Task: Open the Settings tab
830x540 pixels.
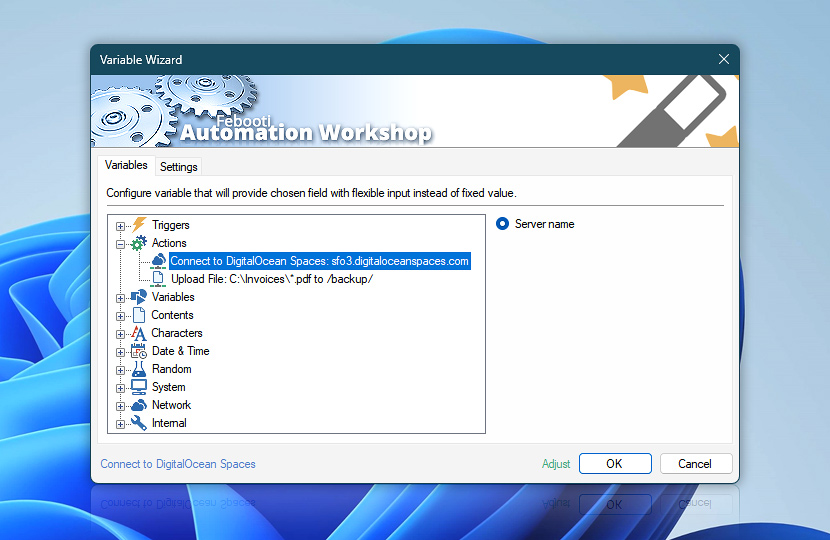Action: [x=178, y=167]
